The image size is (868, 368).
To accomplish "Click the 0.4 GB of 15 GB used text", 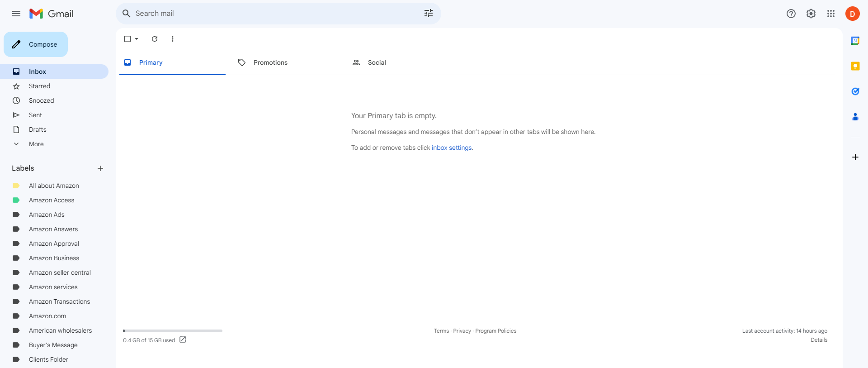I will (149, 340).
